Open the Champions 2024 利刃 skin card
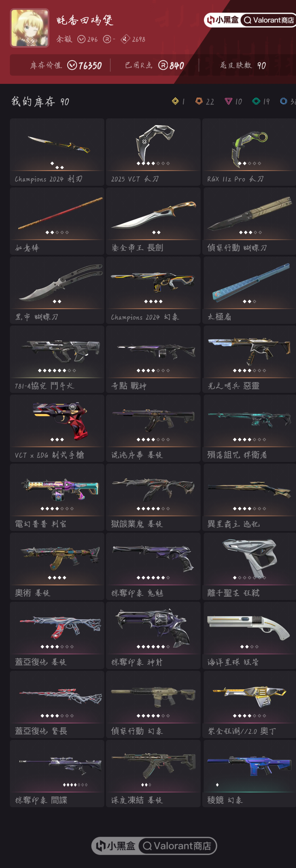Viewport: 296px width, 868px height. point(57,152)
